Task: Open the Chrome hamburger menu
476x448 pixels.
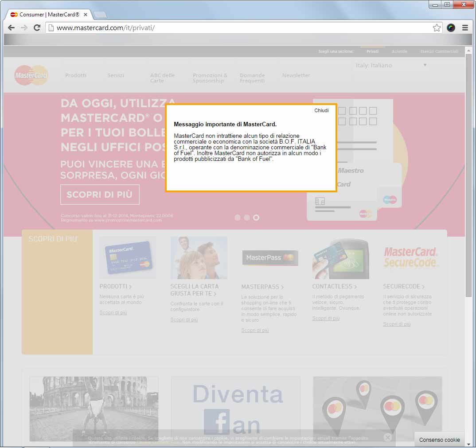Action: pos(465,28)
